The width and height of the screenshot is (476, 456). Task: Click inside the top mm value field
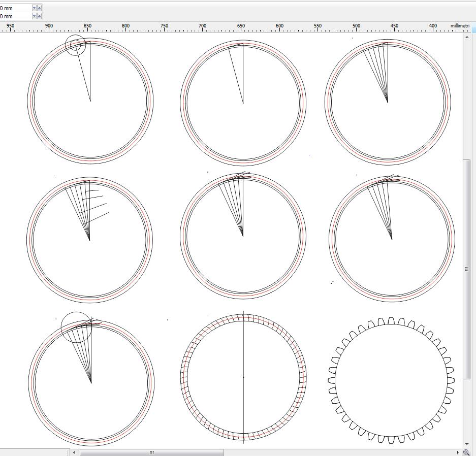pos(15,8)
